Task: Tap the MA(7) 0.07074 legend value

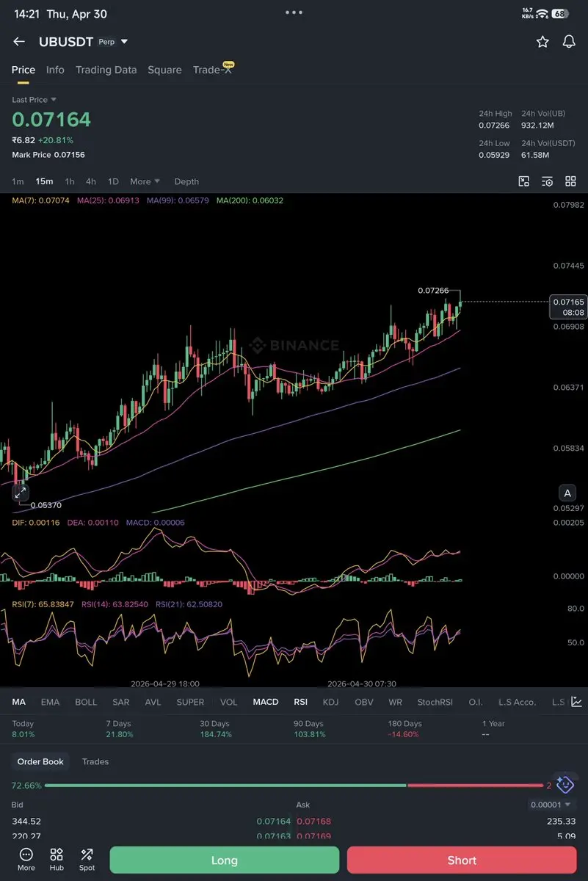Action: pos(41,200)
